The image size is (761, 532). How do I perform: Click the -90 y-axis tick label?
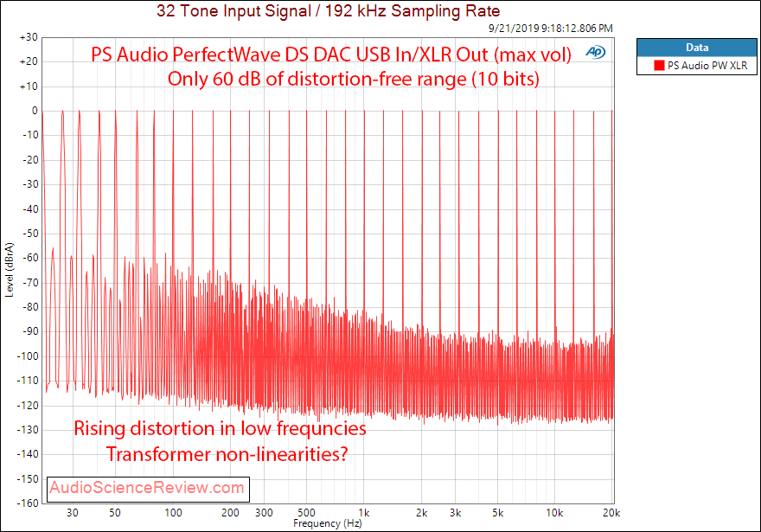[x=30, y=331]
